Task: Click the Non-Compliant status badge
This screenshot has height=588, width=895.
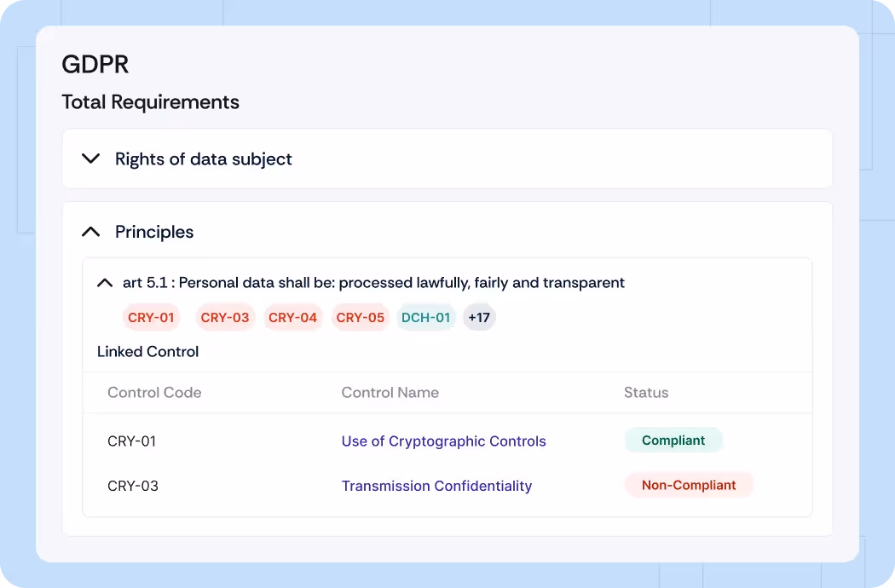Action: tap(689, 485)
